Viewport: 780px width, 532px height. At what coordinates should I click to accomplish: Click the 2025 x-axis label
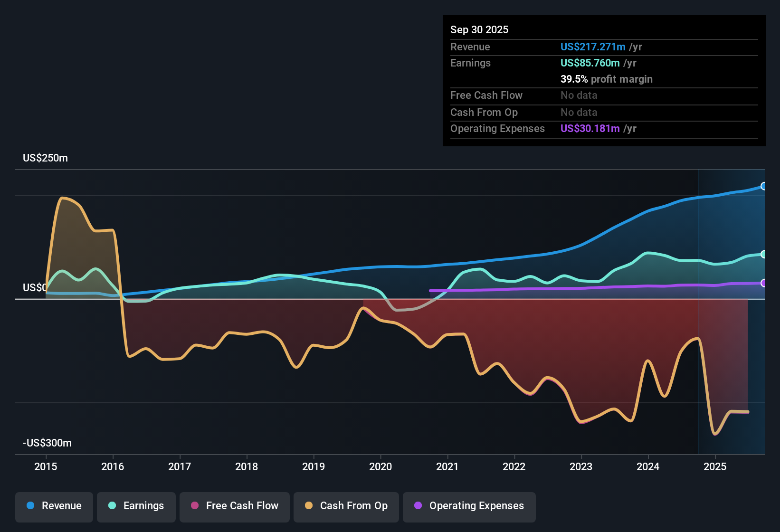pos(715,467)
